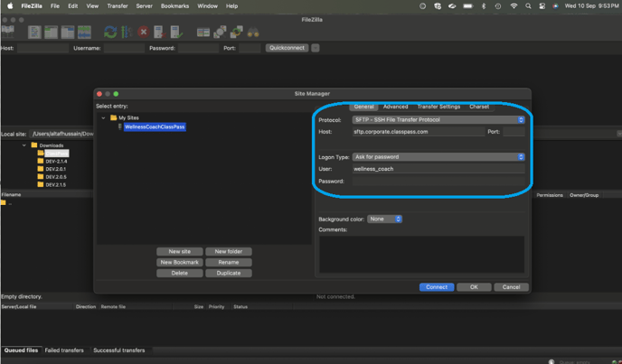Image resolution: width=622 pixels, height=364 pixels.
Task: Click the Comments text area
Action: [x=421, y=255]
